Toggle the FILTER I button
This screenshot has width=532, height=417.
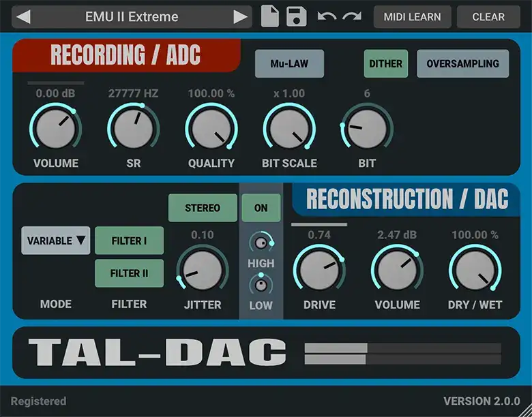click(x=130, y=241)
